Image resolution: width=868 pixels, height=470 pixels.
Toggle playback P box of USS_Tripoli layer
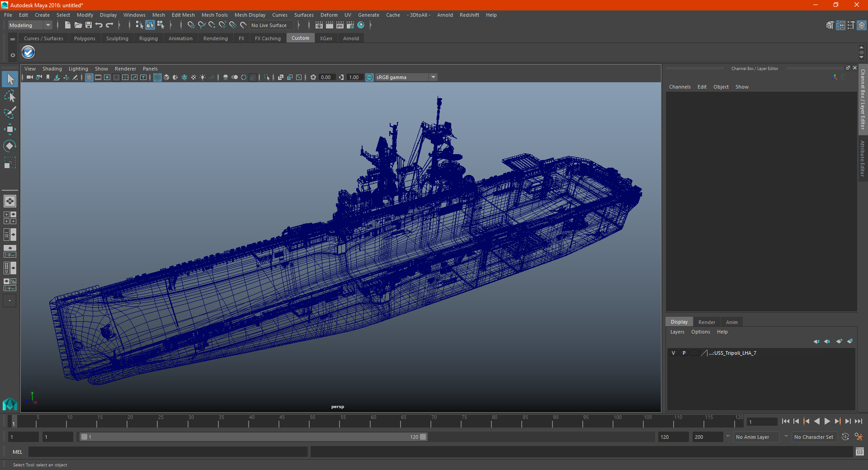pyautogui.click(x=684, y=353)
